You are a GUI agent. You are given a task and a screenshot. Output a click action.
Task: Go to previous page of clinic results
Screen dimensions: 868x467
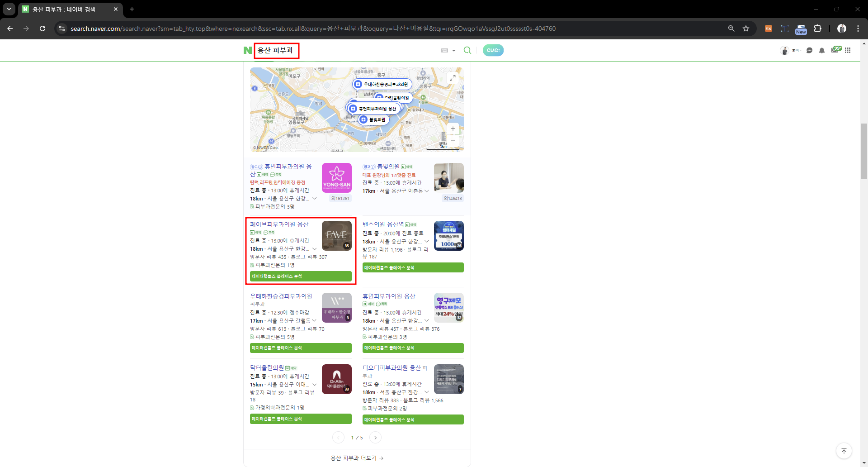point(338,438)
